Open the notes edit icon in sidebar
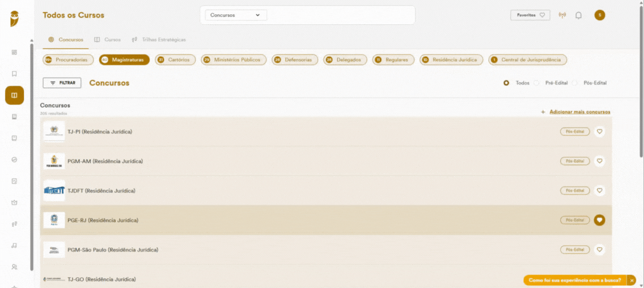Image resolution: width=644 pixels, height=288 pixels. click(x=14, y=181)
